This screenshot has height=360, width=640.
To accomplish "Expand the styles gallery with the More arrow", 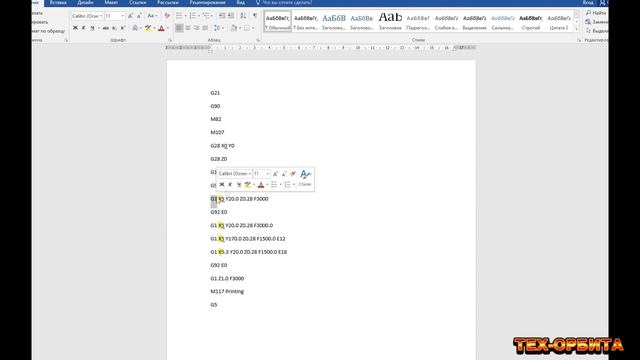I will (x=577, y=29).
